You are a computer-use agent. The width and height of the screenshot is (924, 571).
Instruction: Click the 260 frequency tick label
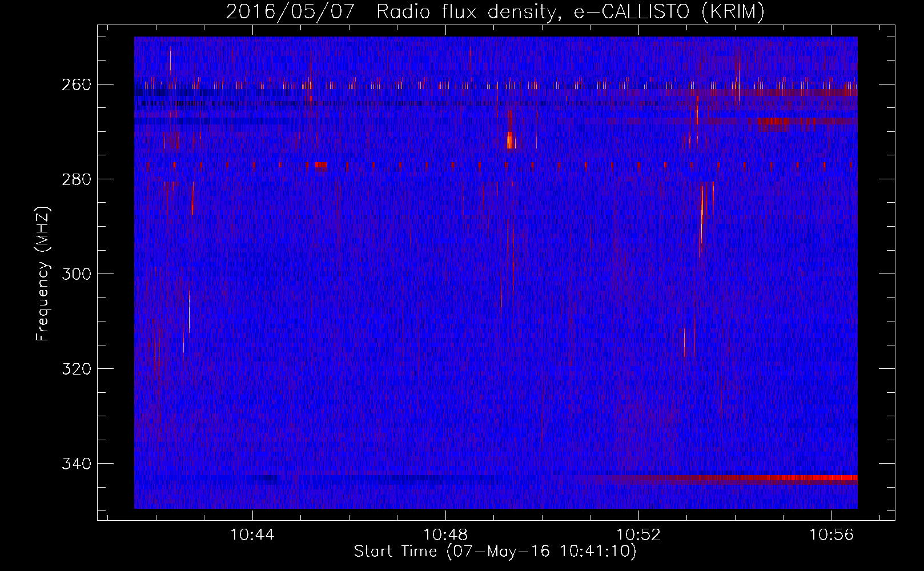(76, 85)
